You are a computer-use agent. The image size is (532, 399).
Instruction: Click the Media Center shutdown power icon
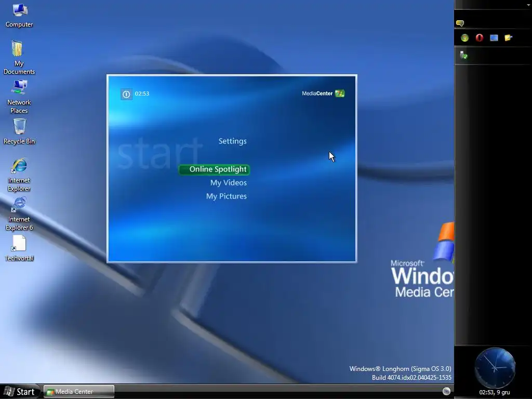[126, 94]
